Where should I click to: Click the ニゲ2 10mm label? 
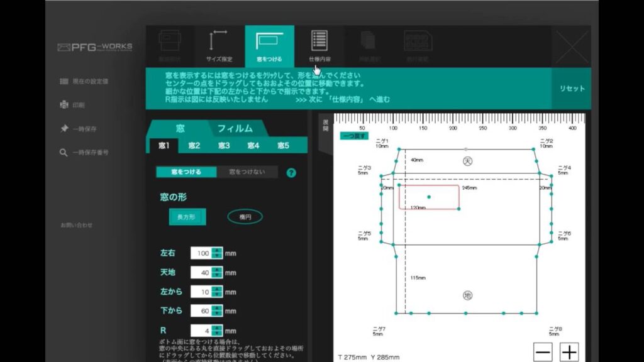(x=547, y=143)
